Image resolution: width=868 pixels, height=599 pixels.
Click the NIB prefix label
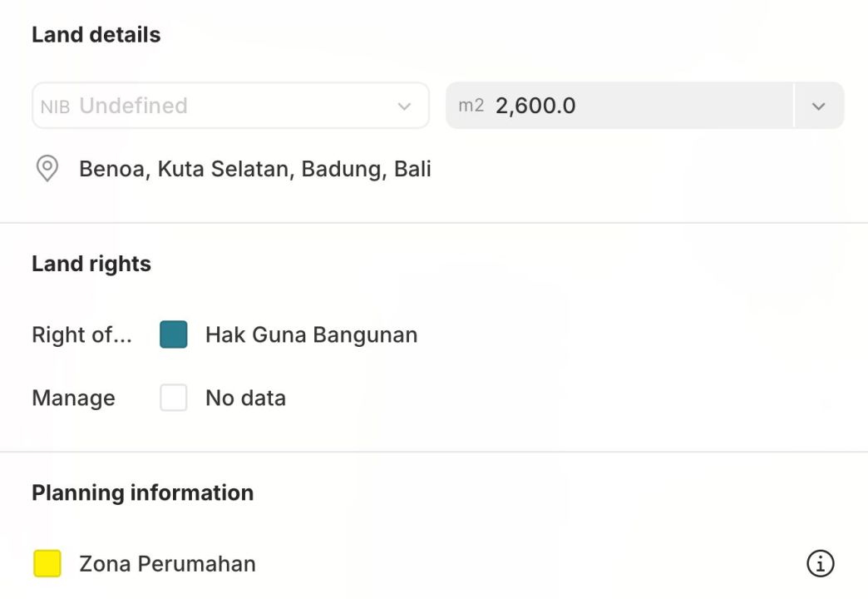pyautogui.click(x=55, y=106)
